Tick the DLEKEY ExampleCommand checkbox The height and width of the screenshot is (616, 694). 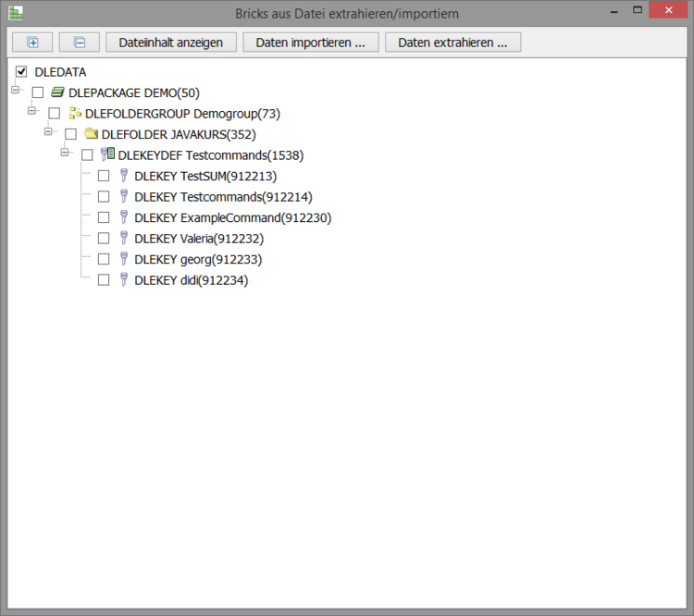104,217
